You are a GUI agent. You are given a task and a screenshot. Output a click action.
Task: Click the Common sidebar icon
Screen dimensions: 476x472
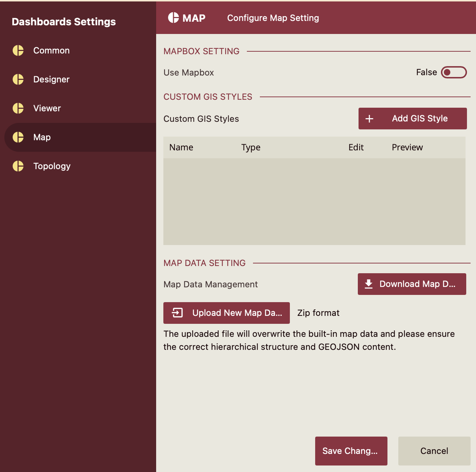click(x=18, y=51)
